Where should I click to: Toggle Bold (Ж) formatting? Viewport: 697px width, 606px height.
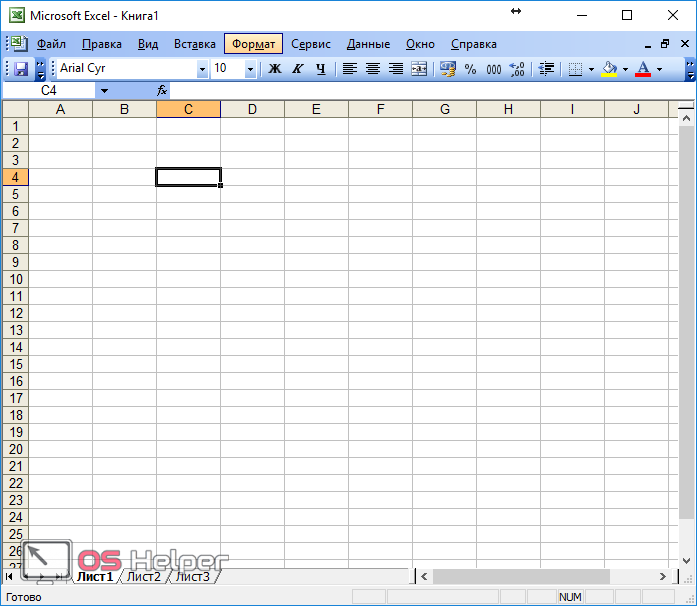pos(275,69)
